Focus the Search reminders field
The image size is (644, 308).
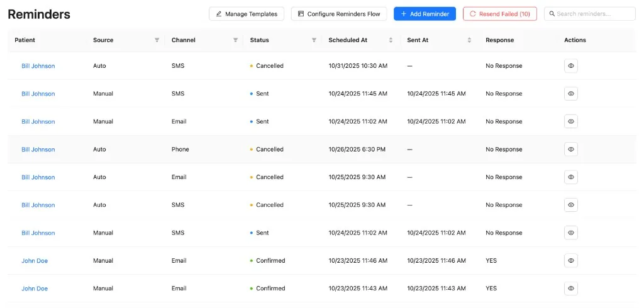point(590,14)
